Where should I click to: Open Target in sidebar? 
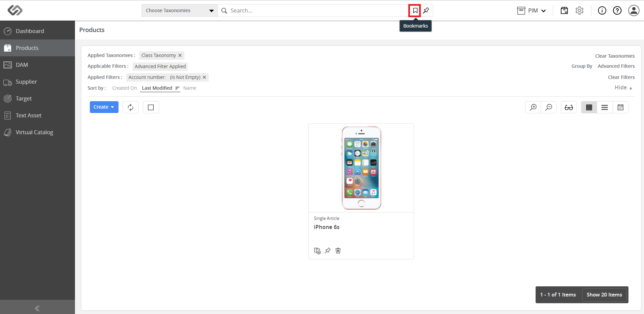tap(37, 98)
